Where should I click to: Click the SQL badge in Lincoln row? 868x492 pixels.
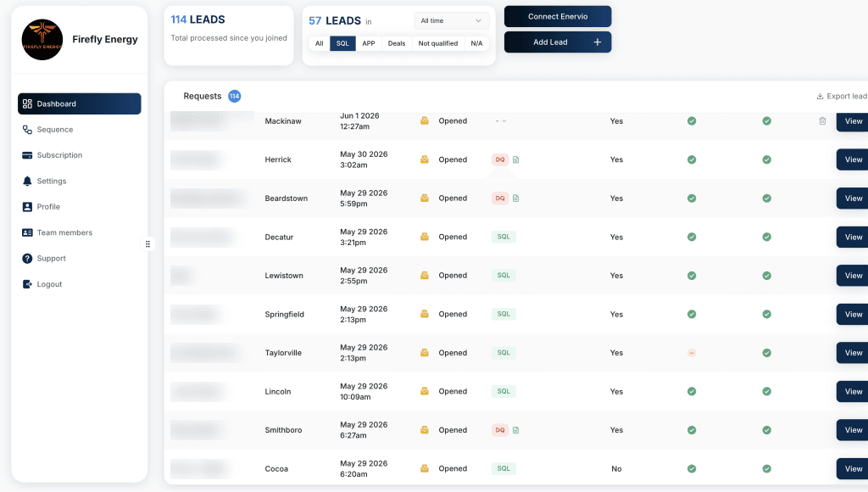coord(504,391)
